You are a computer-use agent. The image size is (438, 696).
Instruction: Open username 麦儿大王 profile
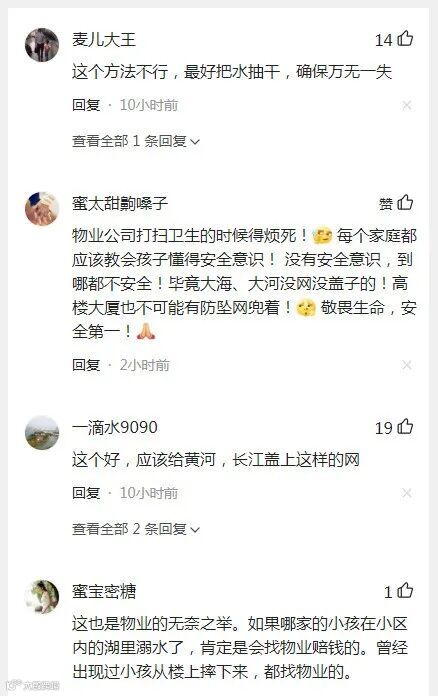click(x=104, y=40)
